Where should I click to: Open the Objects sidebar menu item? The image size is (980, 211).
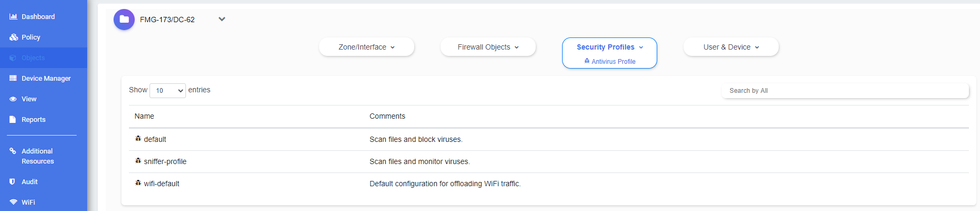33,58
